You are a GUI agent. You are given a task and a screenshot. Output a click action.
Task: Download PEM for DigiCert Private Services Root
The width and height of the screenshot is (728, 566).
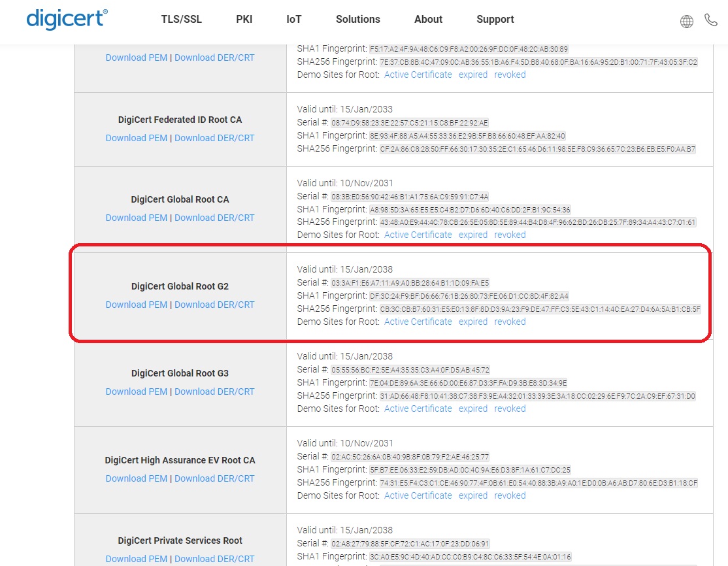coord(137,559)
